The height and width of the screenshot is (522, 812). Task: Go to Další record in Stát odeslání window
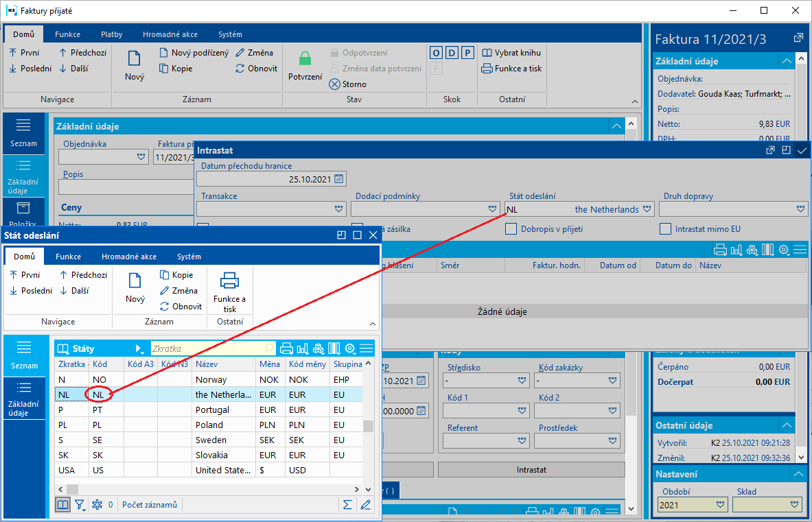click(74, 291)
